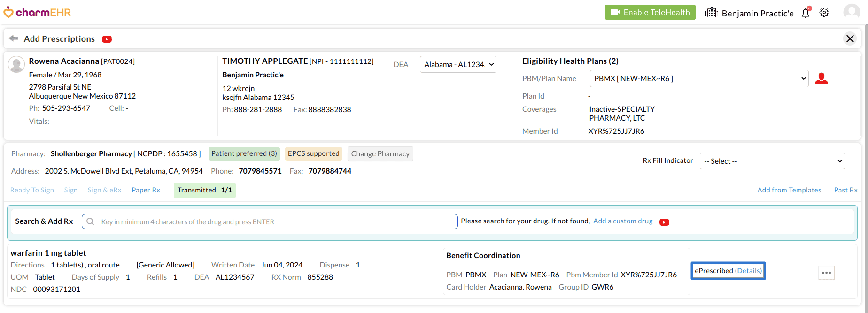Click the Change Pharmacy button

click(x=380, y=154)
